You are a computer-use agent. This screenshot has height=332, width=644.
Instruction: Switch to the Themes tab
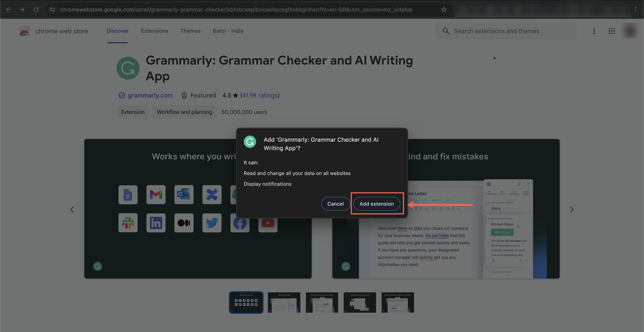point(191,31)
